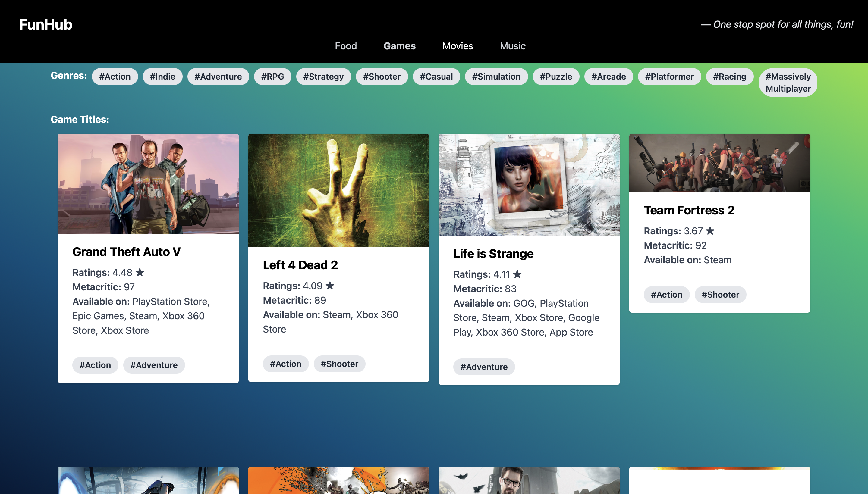Viewport: 868px width, 494px height.
Task: Click the star icon beside Grand Theft Auto V rating
Action: coord(140,272)
